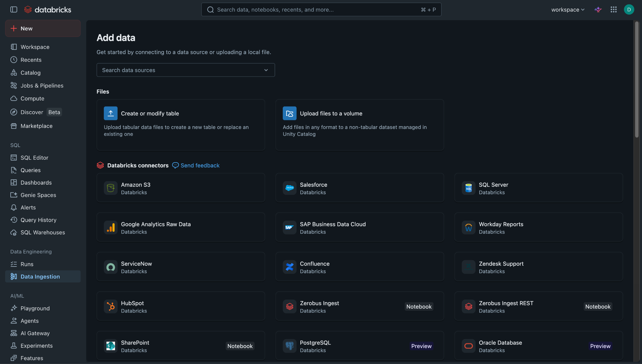The width and height of the screenshot is (642, 364).
Task: Open Genie Spaces
Action: (43, 195)
